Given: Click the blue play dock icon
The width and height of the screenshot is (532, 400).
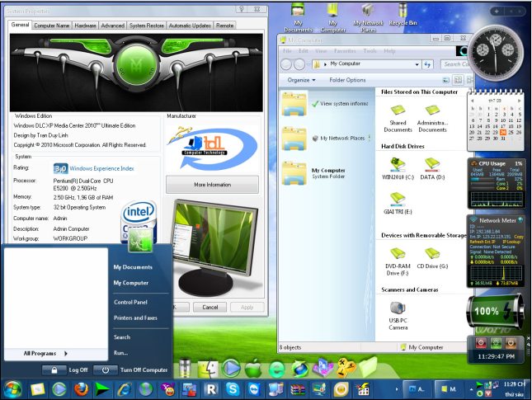Looking at the screenshot, I should (x=231, y=368).
